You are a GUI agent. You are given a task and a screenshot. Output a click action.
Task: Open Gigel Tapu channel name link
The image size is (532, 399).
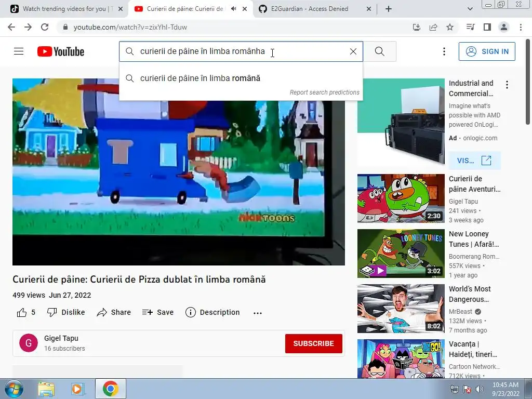coord(61,338)
